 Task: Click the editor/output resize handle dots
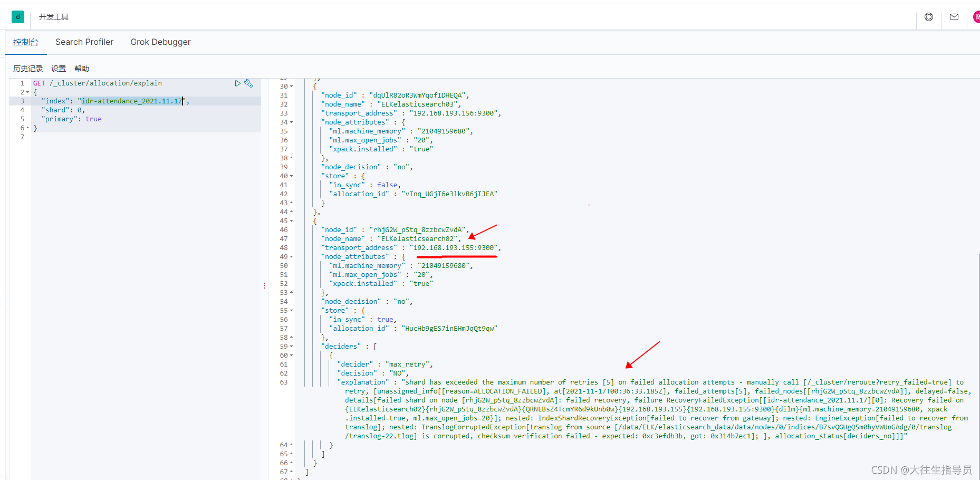click(265, 285)
